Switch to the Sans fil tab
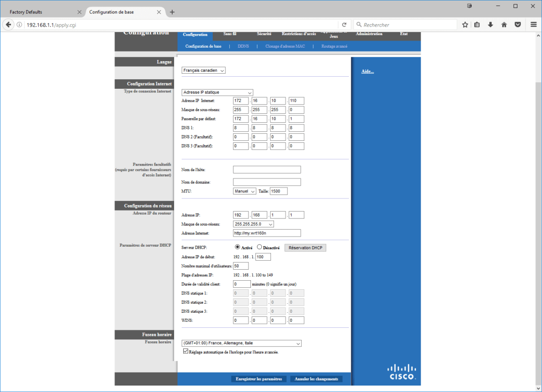The width and height of the screenshot is (542, 392). tap(230, 34)
